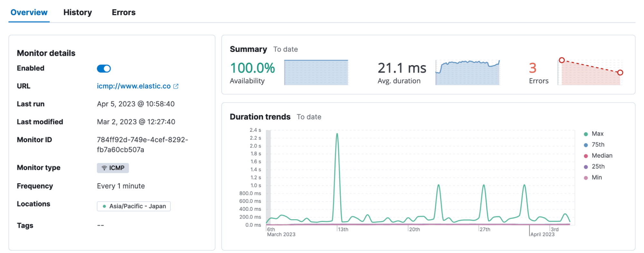644x253 pixels.
Task: Click the Min legend dot
Action: (x=586, y=178)
